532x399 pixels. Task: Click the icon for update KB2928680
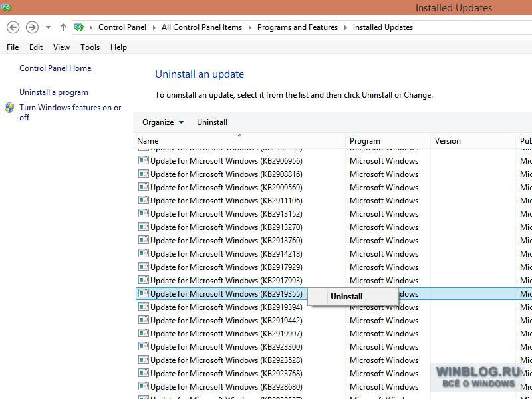pos(144,386)
